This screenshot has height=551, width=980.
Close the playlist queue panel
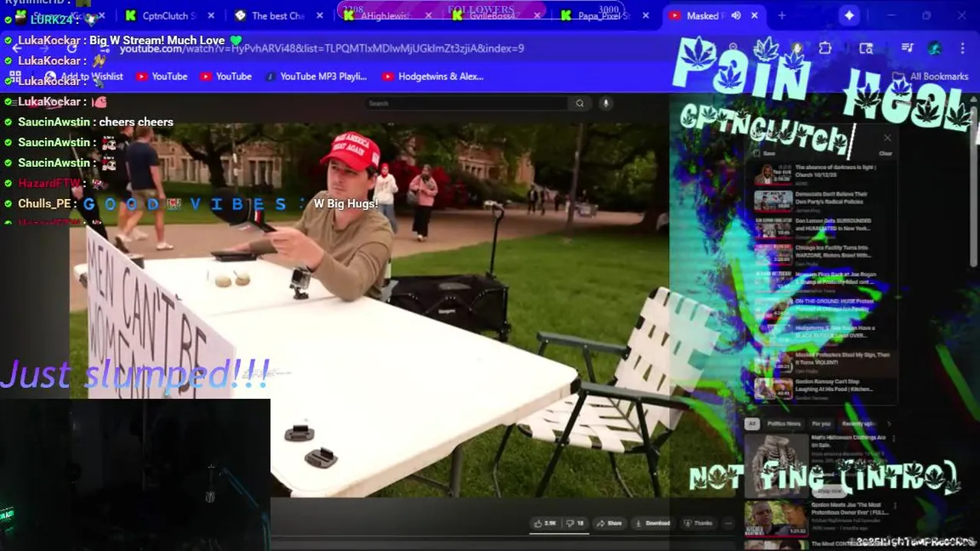pos(887,139)
